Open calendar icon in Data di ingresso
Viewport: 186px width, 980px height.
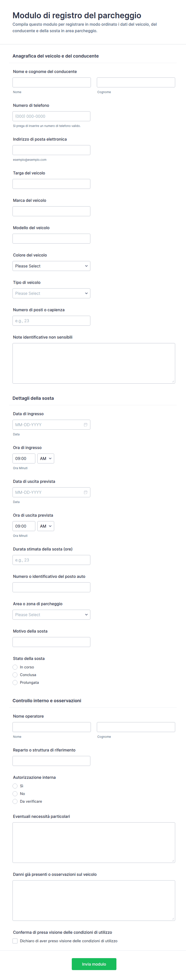pyautogui.click(x=85, y=425)
